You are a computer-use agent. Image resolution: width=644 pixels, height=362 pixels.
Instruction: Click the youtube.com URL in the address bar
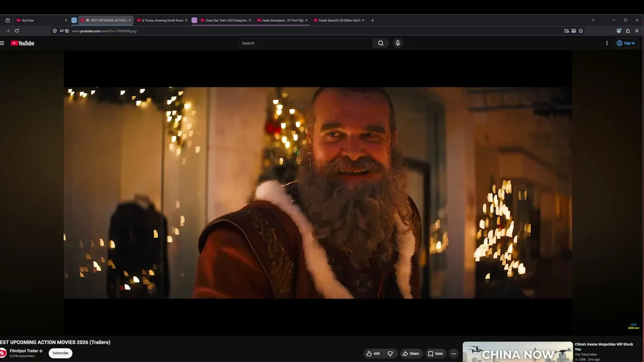104,31
